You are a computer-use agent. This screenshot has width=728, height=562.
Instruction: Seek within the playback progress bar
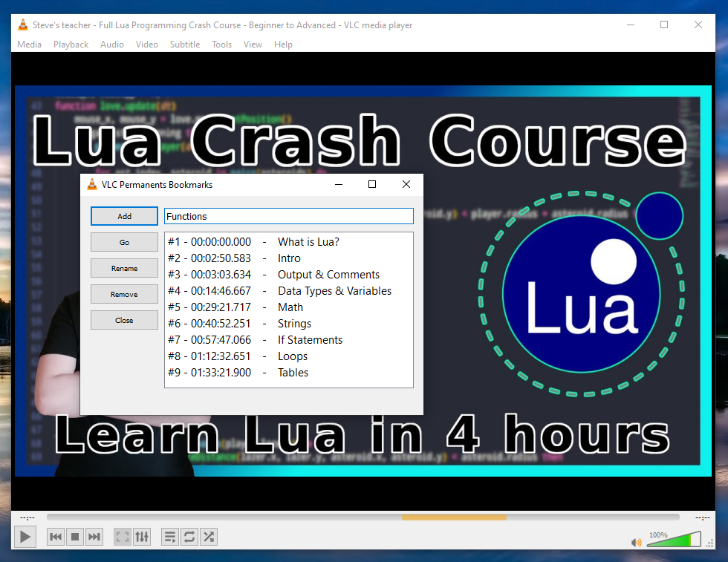(363, 517)
